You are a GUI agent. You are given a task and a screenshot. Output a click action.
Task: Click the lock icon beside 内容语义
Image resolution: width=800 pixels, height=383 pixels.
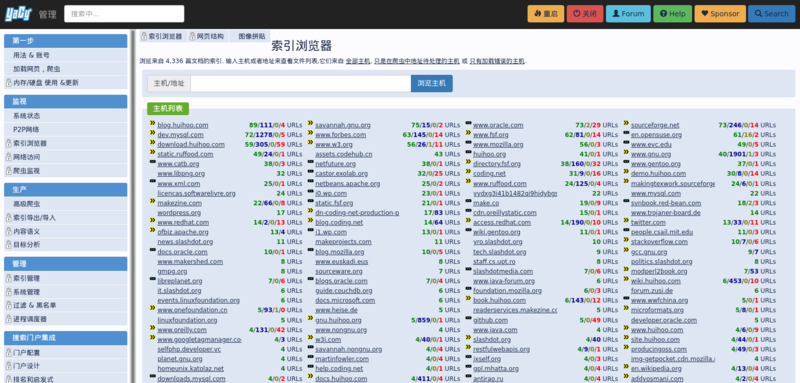[8, 232]
